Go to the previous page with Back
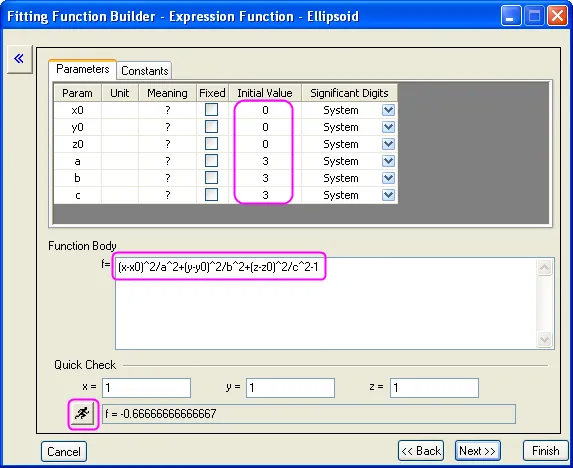Viewport: 573px width, 468px height. [x=421, y=451]
